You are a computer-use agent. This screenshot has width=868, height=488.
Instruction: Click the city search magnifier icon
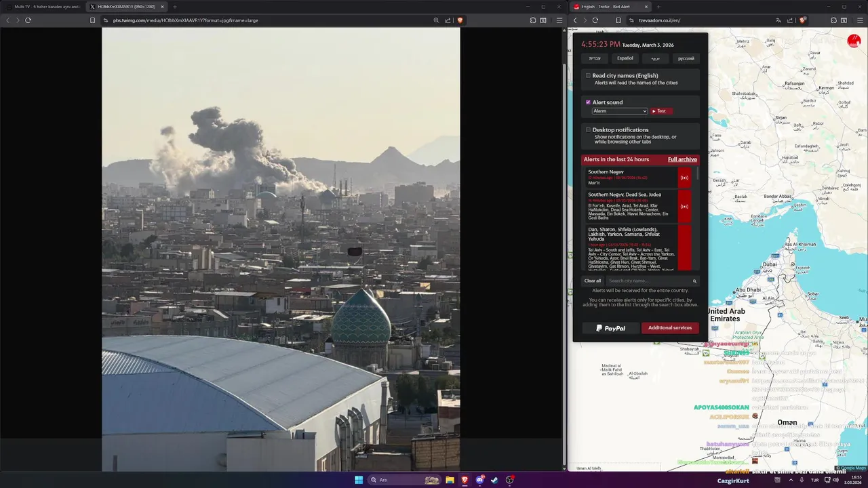click(x=694, y=281)
